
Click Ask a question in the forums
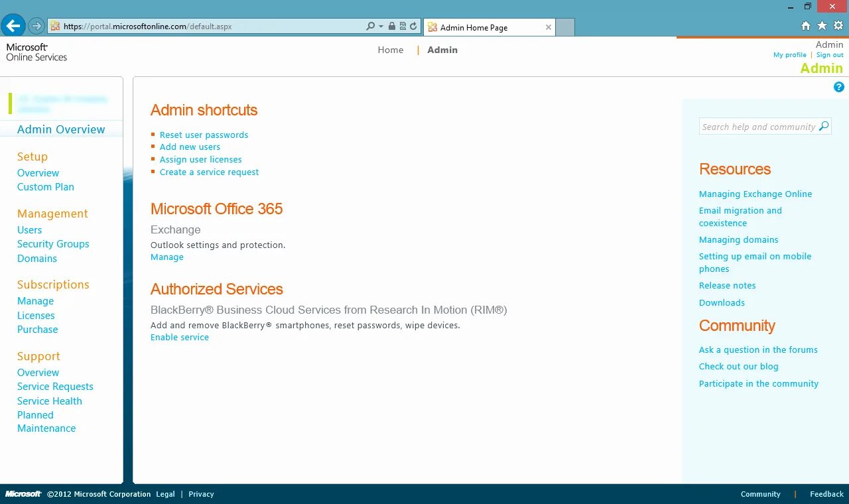[x=758, y=350]
